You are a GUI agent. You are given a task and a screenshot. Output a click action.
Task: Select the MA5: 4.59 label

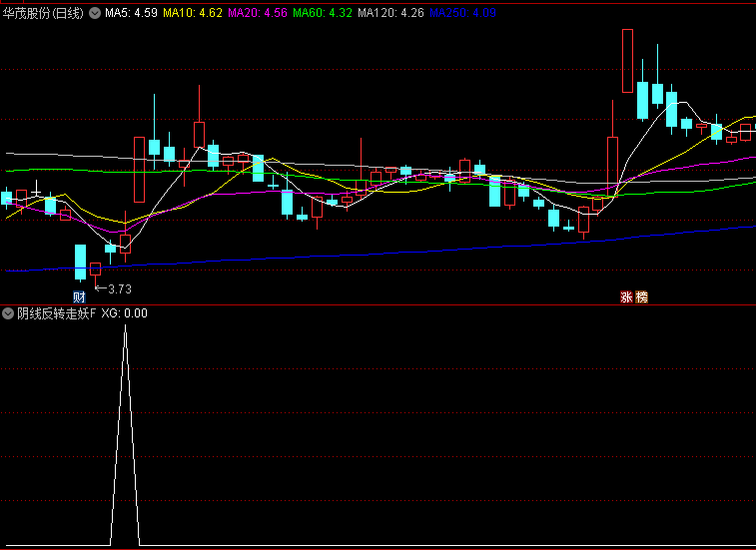pos(131,13)
